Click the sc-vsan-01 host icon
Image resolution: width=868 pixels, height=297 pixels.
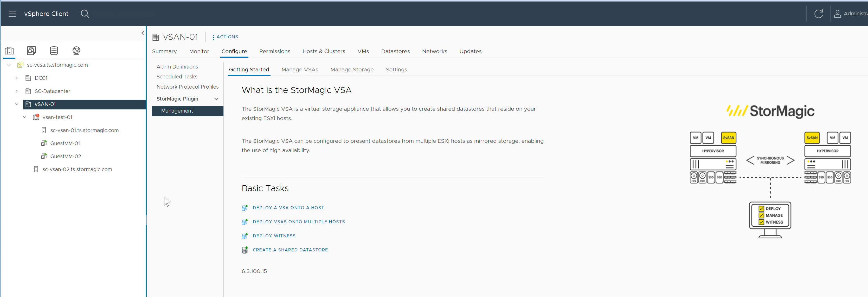pyautogui.click(x=44, y=130)
